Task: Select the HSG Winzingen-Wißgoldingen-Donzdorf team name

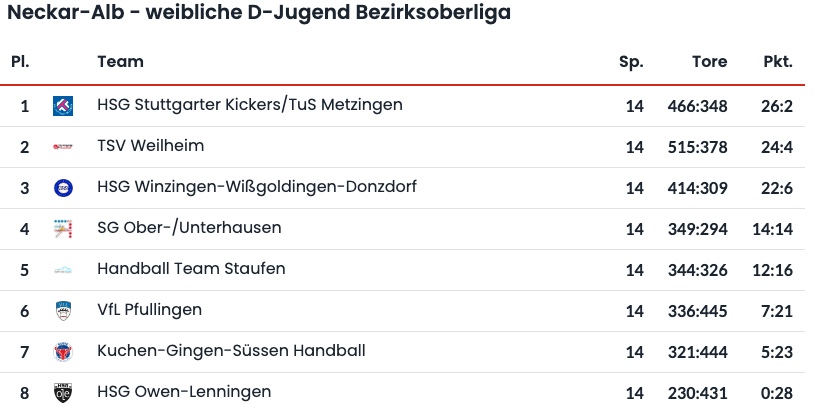Action: (x=257, y=186)
